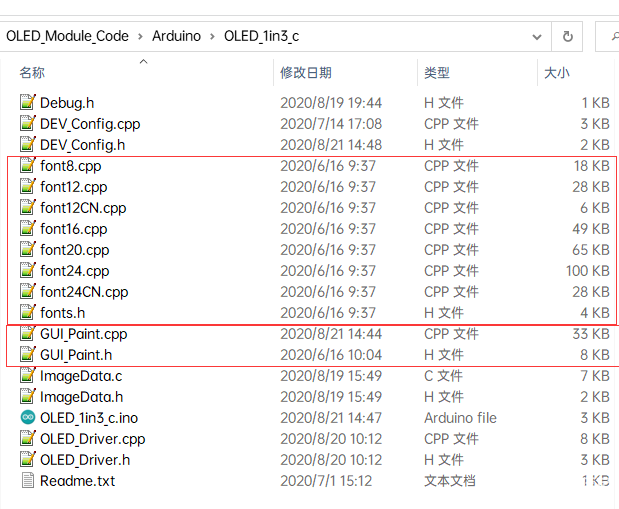The height and width of the screenshot is (509, 619).
Task: Select the file name fonts.h
Action: click(x=62, y=313)
